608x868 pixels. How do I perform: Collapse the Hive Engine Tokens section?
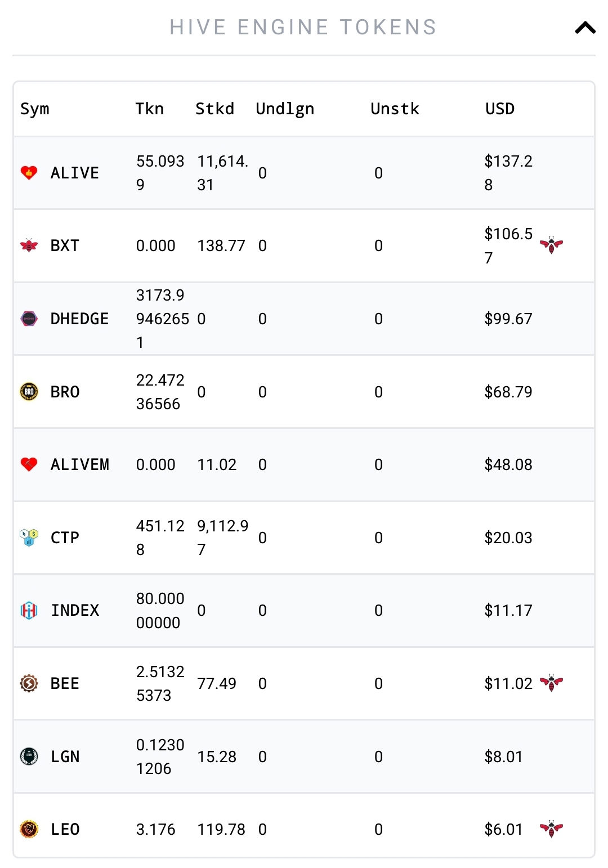tap(585, 28)
